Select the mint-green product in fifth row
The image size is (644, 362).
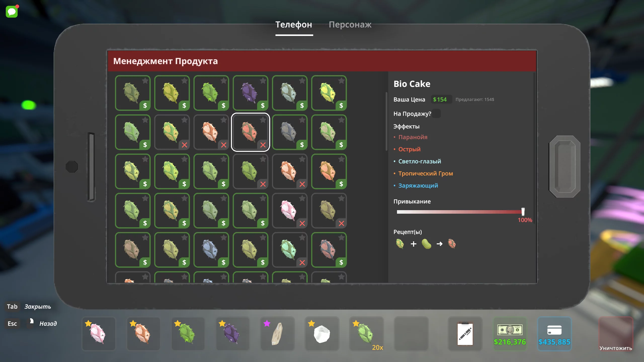point(290,250)
